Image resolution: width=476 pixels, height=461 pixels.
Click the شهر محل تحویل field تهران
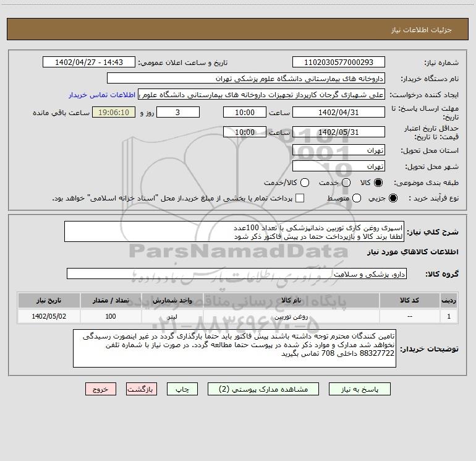339,166
